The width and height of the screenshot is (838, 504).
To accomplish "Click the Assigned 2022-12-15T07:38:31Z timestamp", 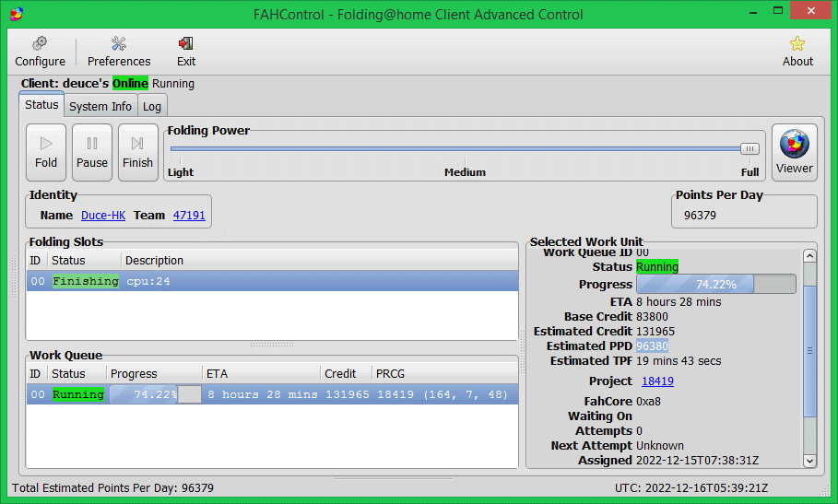I will [x=698, y=460].
